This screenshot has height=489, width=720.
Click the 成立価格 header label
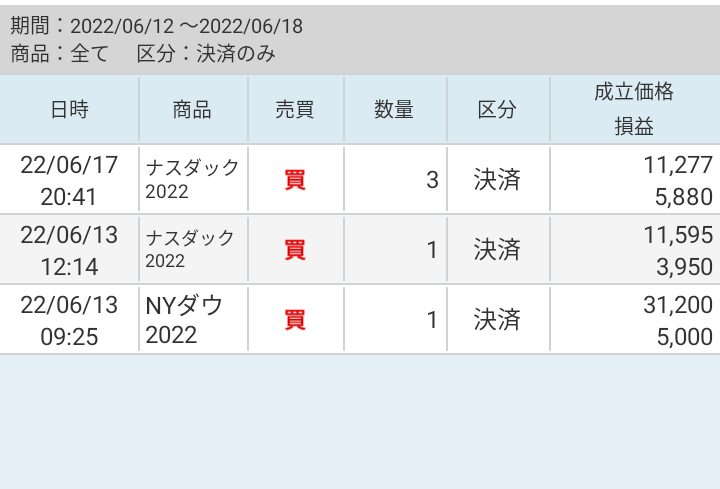634,93
